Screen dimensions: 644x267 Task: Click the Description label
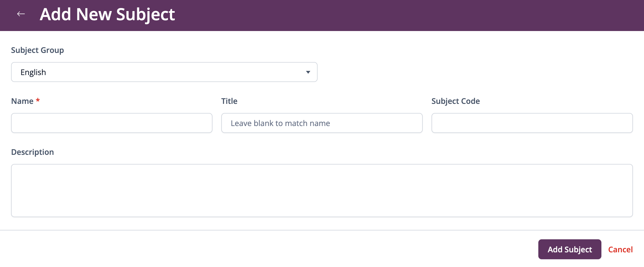pyautogui.click(x=32, y=152)
